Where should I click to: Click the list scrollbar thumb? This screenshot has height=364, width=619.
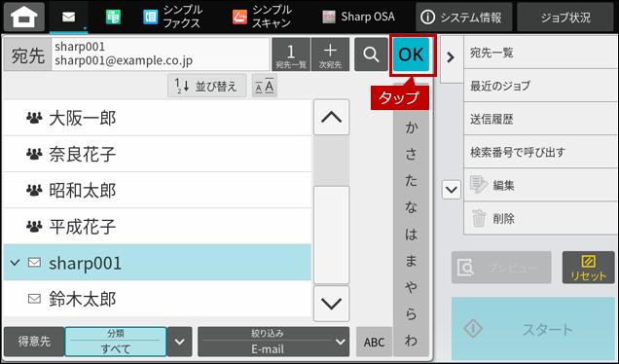coord(331,235)
